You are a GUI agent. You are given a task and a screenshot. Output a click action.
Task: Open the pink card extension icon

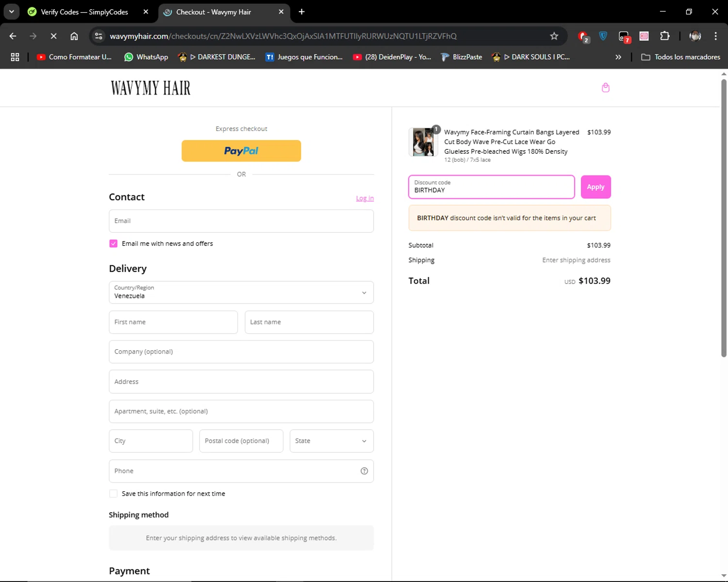[644, 36]
